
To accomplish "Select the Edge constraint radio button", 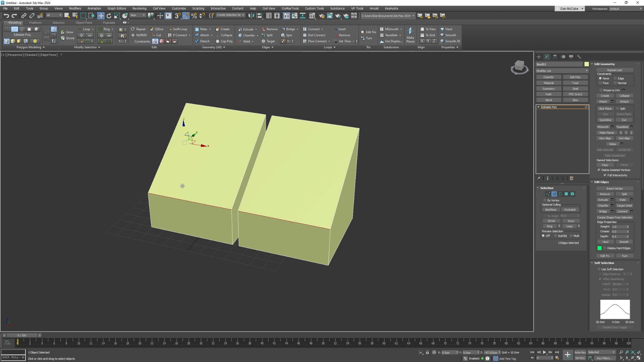I will [615, 78].
